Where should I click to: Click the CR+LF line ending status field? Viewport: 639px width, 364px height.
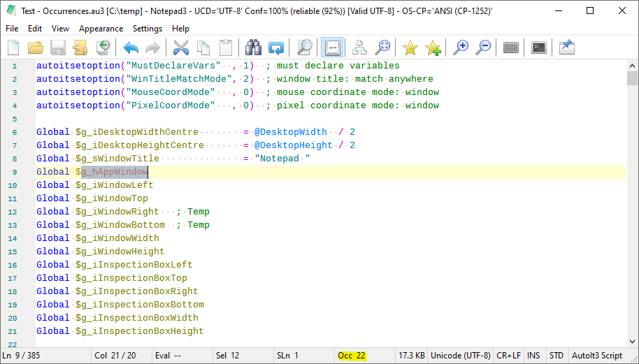[508, 356]
